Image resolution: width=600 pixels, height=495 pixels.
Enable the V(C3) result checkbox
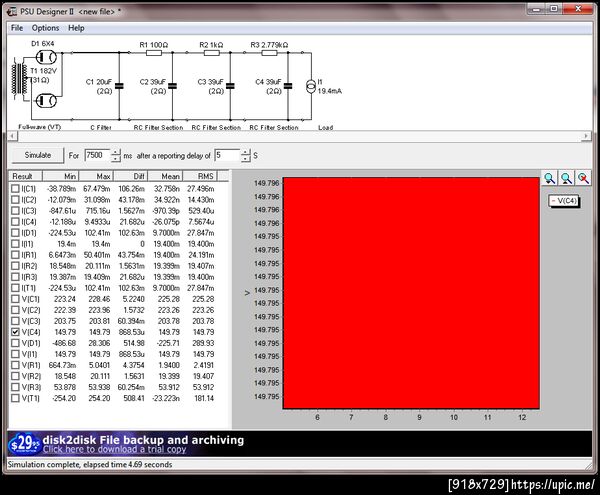15,321
